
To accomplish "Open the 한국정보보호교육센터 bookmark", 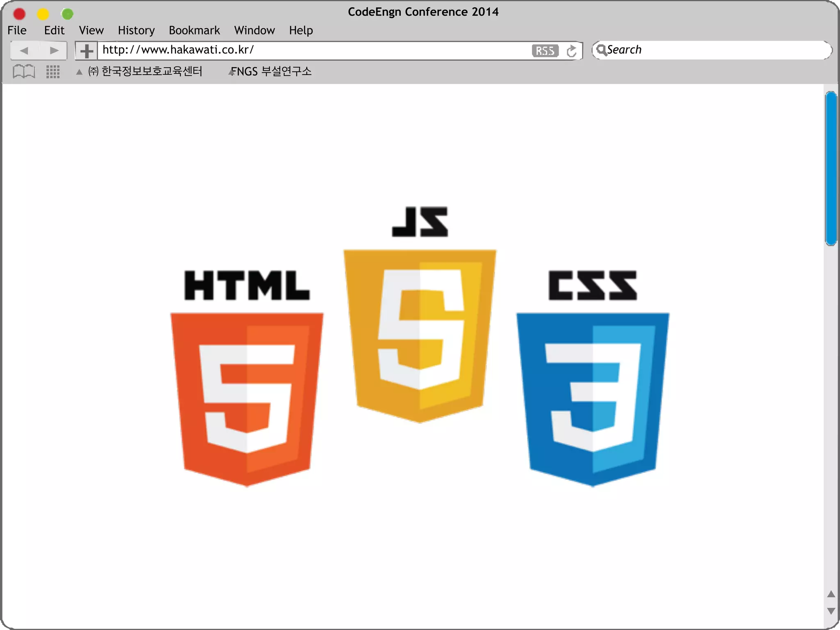I will pyautogui.click(x=146, y=71).
